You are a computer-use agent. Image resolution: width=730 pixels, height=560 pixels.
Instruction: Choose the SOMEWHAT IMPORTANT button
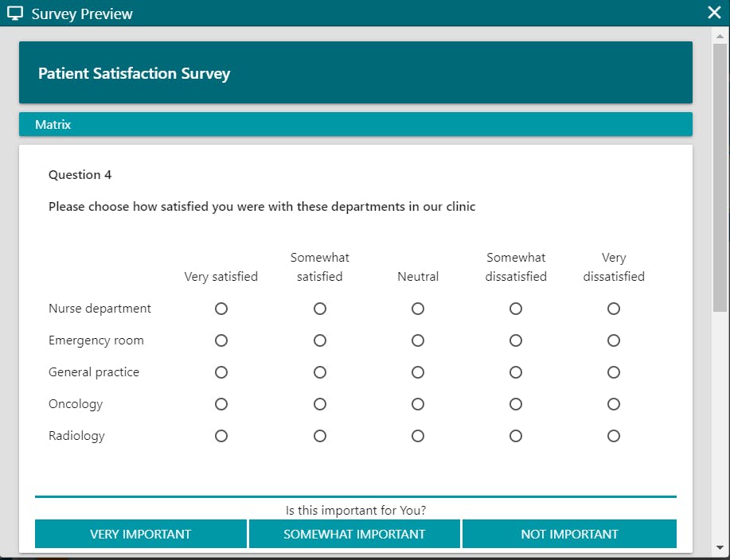pyautogui.click(x=354, y=534)
